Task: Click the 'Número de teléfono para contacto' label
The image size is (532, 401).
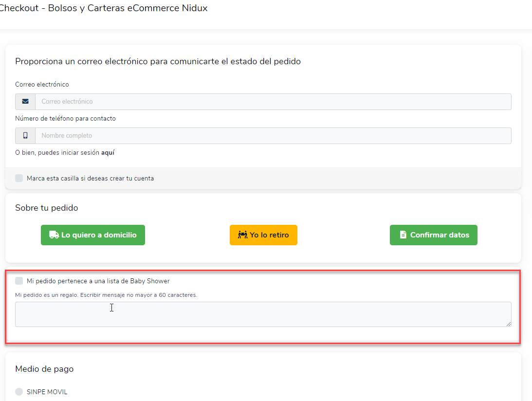Action: 66,118
